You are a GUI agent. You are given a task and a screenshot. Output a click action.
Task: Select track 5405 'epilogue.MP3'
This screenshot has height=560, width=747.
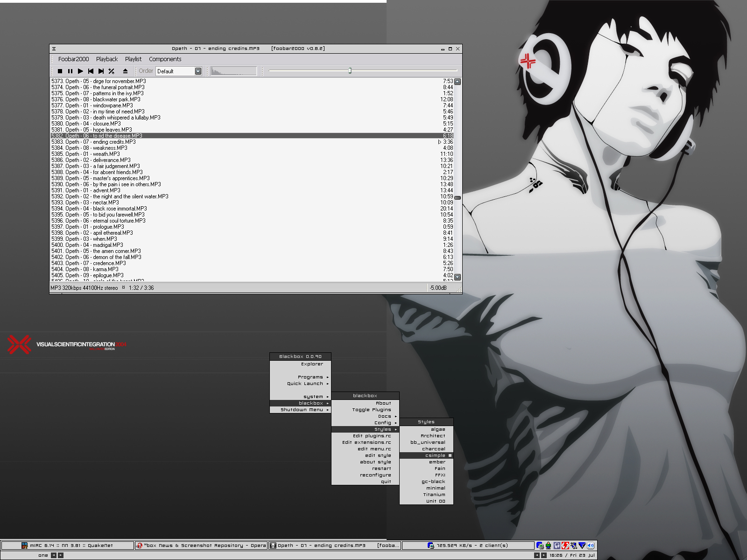252,275
